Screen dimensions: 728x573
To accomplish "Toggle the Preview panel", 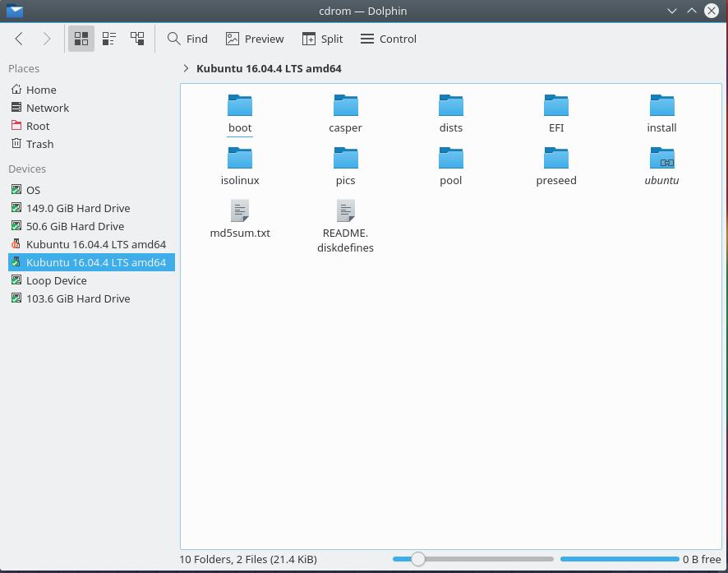I will 255,39.
